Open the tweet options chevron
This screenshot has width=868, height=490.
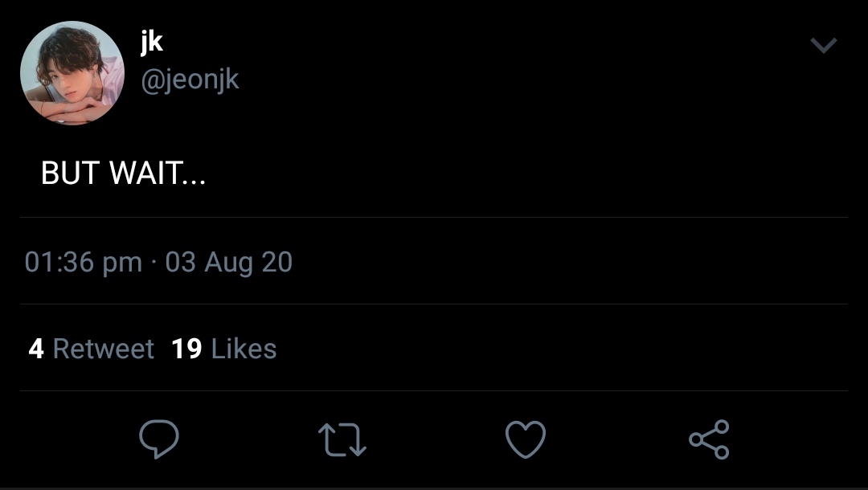(824, 46)
